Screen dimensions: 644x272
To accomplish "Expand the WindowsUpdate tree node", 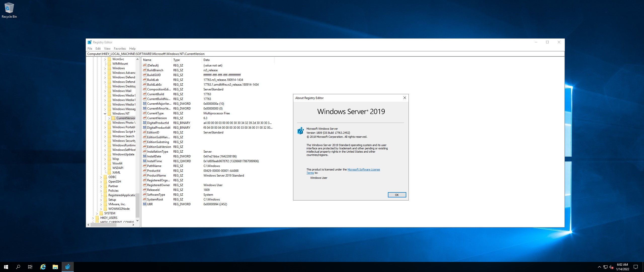I will (105, 154).
